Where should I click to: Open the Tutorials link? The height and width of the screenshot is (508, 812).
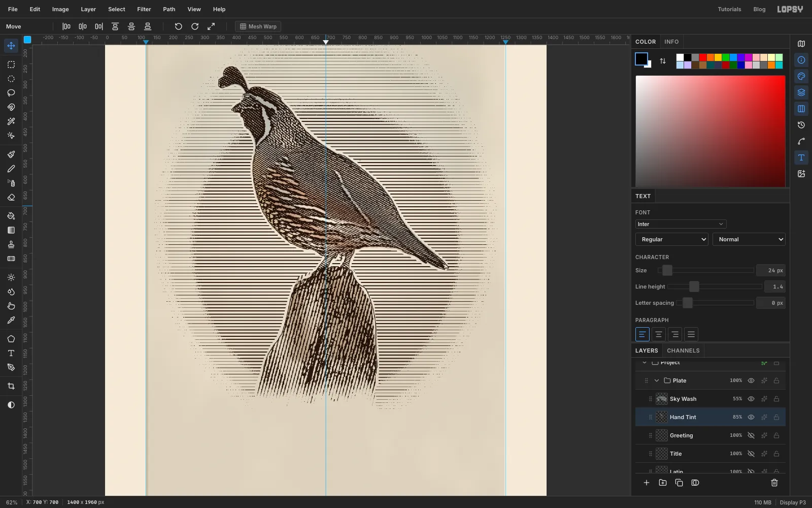[x=729, y=9]
